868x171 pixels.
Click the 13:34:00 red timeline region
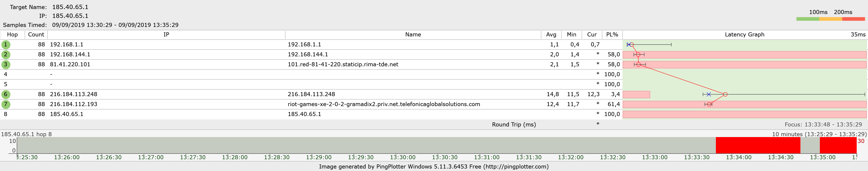(x=757, y=145)
